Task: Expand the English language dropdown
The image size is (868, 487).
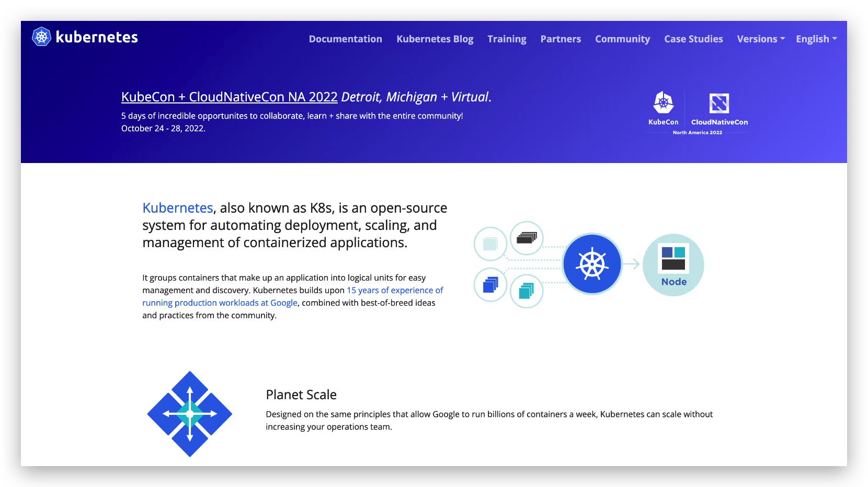Action: [816, 39]
